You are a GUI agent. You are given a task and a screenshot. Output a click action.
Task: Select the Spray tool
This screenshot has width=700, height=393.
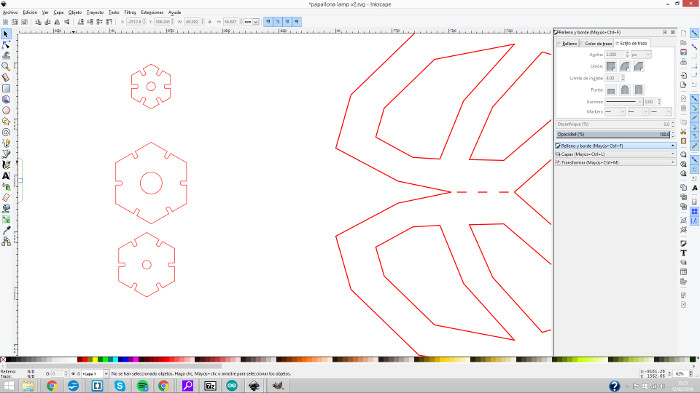pyautogui.click(x=6, y=187)
